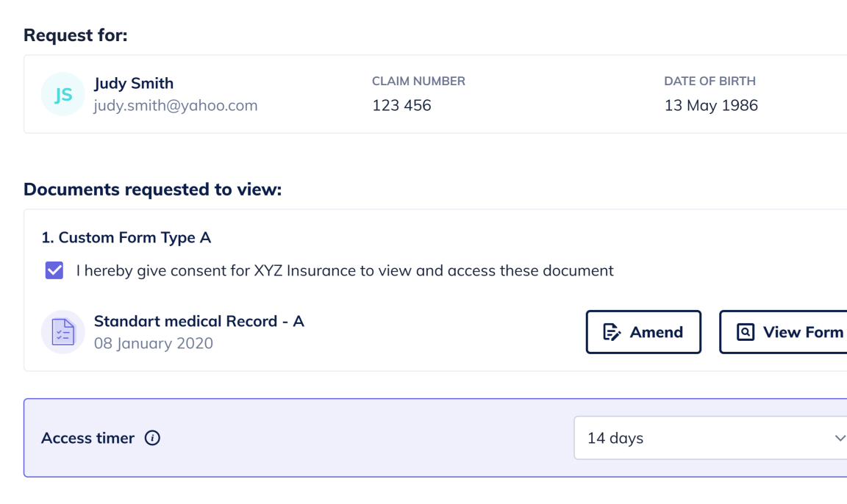Click the consent statement label text

(x=345, y=270)
